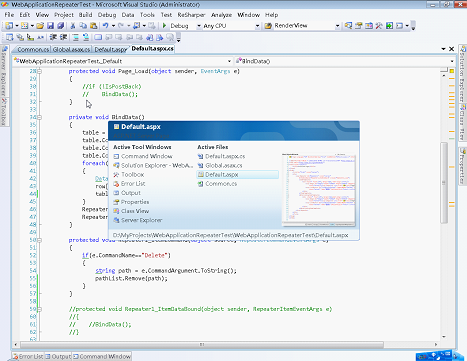Click the Open File folder icon
The height and width of the screenshot is (361, 467).
[x=40, y=26]
